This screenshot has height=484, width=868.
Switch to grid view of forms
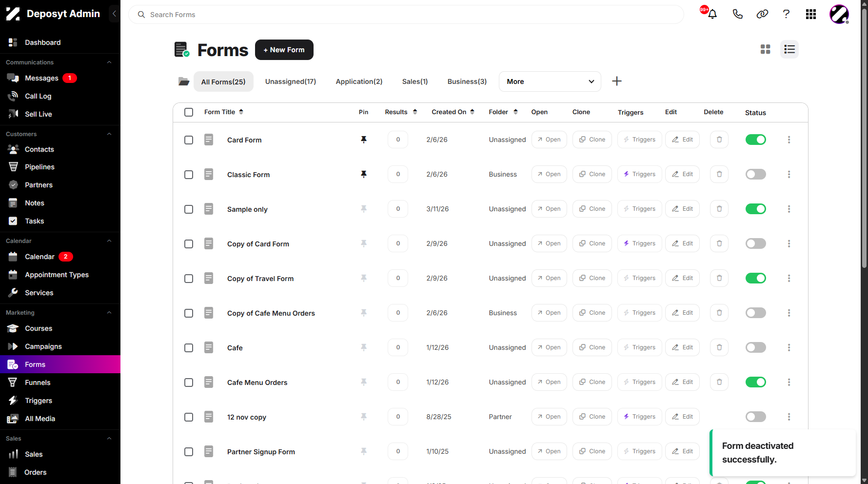[766, 49]
